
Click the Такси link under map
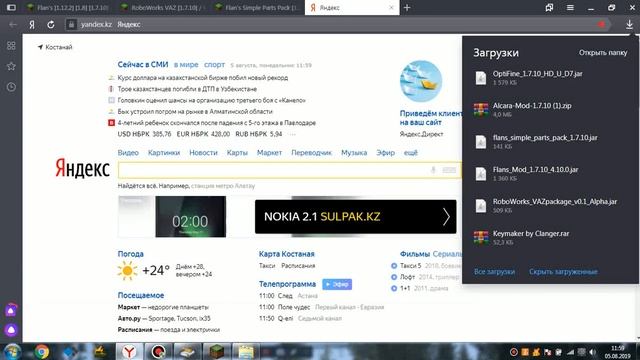coord(267,266)
